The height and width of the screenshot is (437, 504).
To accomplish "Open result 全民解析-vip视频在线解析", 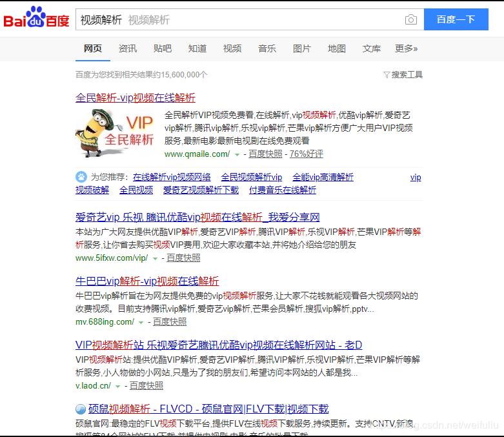I will 136,97.
